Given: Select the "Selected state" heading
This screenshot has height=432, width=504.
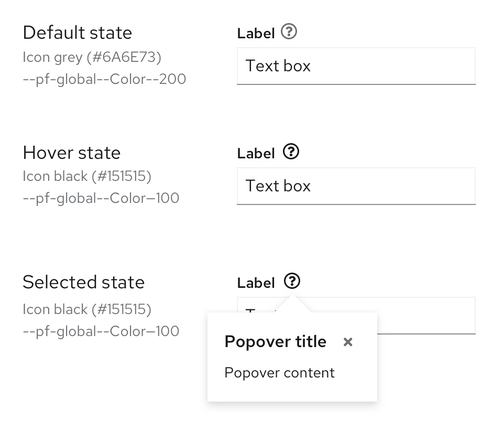Looking at the screenshot, I should tap(84, 282).
